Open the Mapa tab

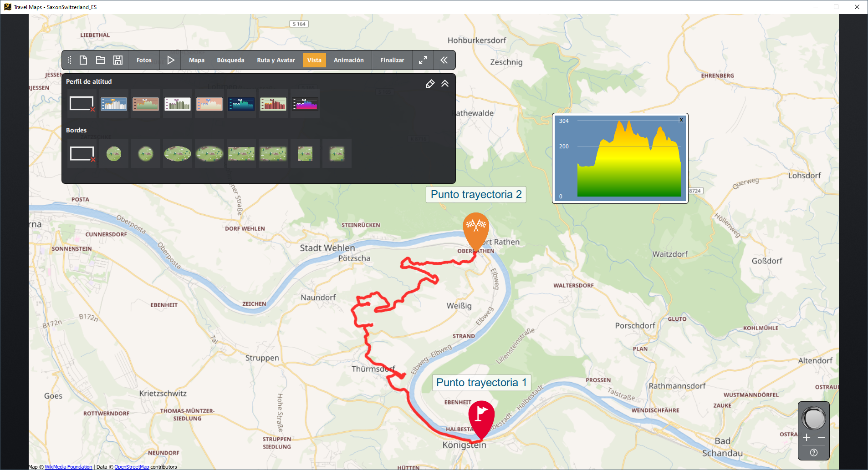pyautogui.click(x=197, y=60)
